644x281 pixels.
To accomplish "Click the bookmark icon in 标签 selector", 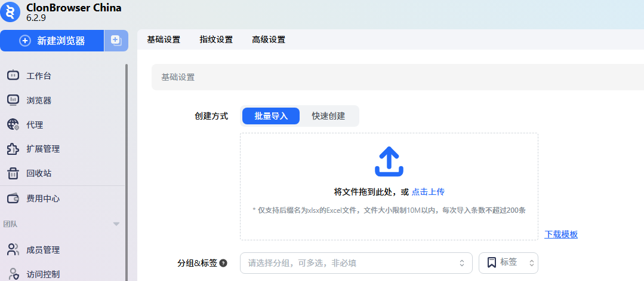I will [492, 262].
